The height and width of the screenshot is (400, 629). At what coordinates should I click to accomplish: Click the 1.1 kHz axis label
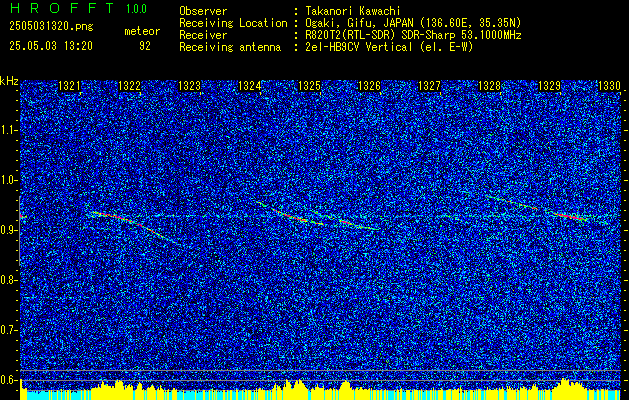pyautogui.click(x=8, y=130)
